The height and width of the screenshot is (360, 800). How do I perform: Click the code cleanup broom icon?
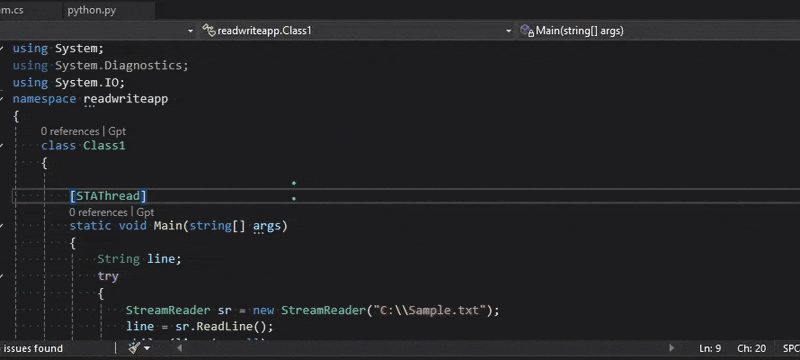click(134, 348)
